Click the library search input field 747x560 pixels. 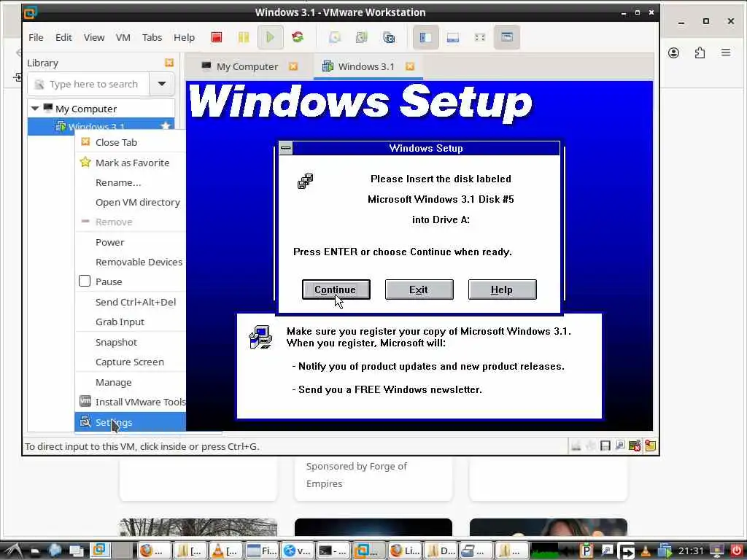88,84
